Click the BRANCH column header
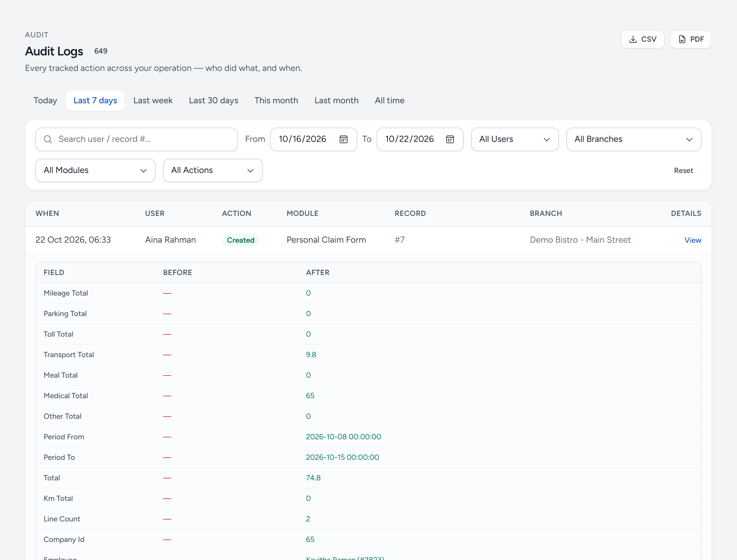The height and width of the screenshot is (560, 737). pyautogui.click(x=546, y=213)
